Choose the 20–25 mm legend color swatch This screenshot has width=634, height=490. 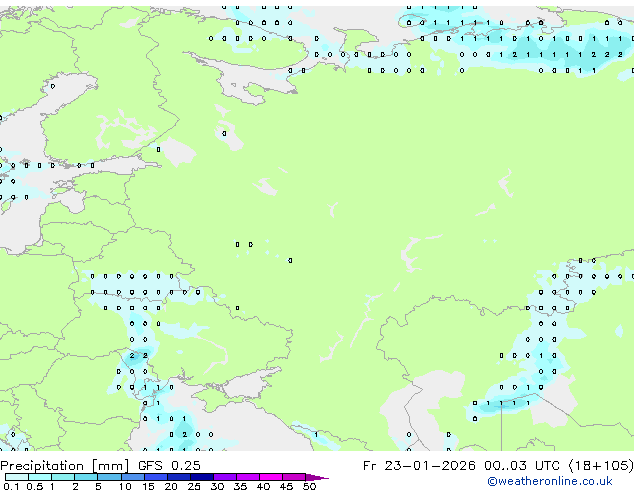coord(178,477)
